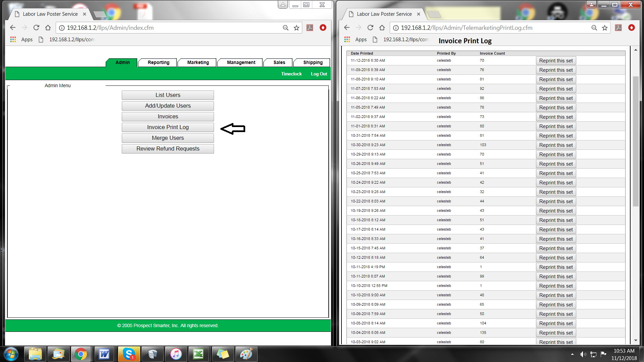
Task: Open Skype from the taskbar
Action: [x=129, y=354]
